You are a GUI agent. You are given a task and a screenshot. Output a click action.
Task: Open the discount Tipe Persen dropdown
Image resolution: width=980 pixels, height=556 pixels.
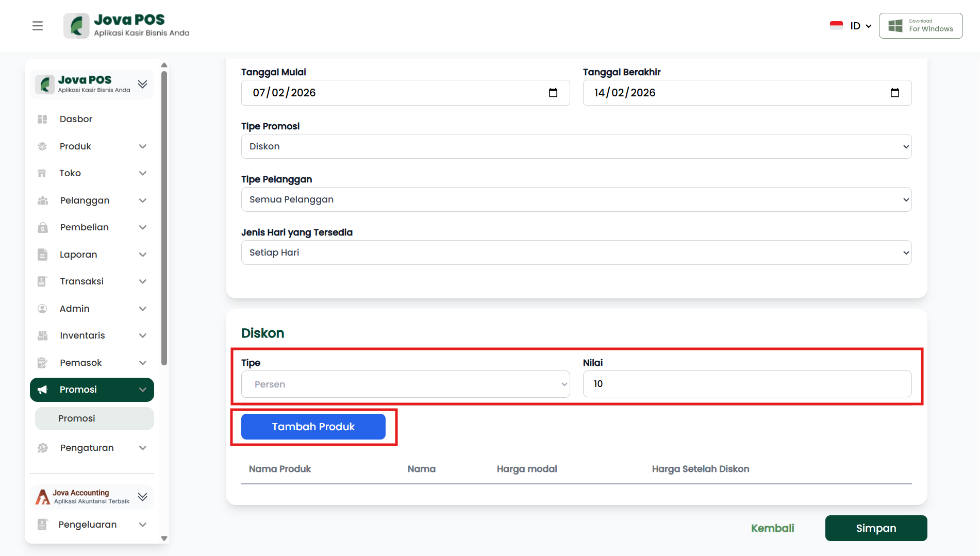(405, 384)
